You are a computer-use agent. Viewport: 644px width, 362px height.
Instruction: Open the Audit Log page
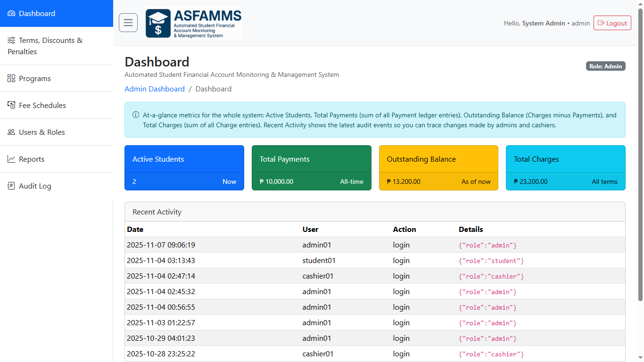point(35,186)
